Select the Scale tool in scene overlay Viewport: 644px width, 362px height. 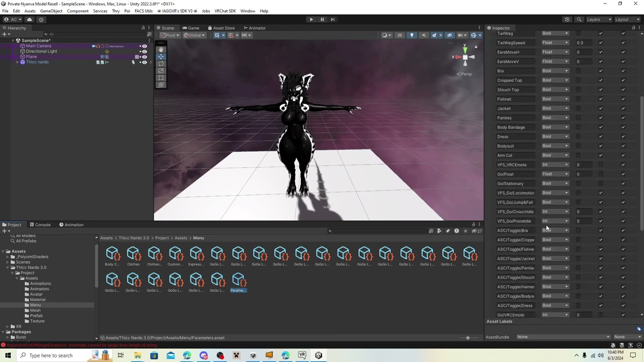[x=161, y=70]
